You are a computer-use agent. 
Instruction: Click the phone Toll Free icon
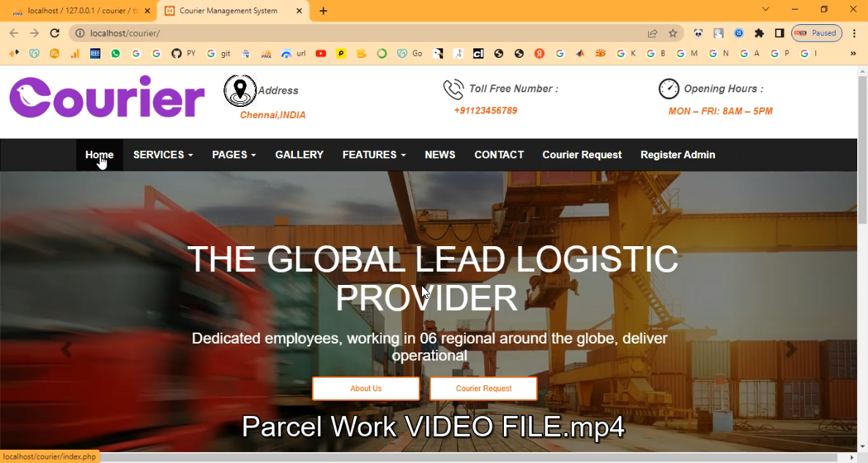pyautogui.click(x=453, y=89)
